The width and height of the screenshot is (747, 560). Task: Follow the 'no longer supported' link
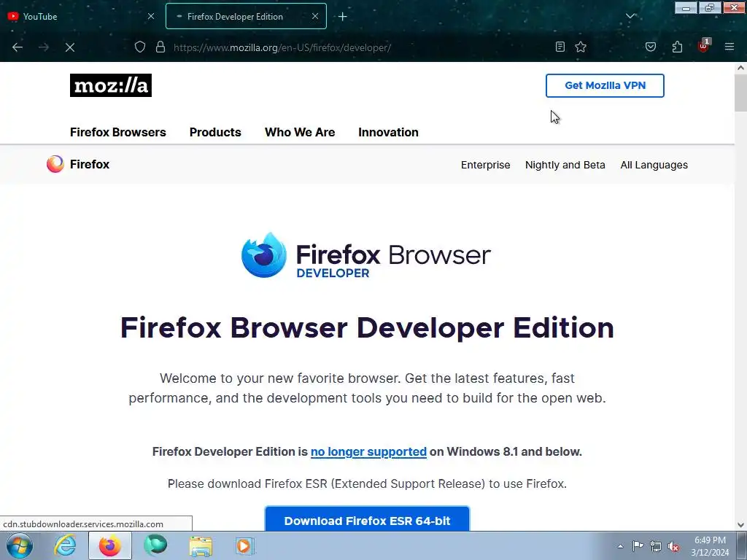(368, 451)
